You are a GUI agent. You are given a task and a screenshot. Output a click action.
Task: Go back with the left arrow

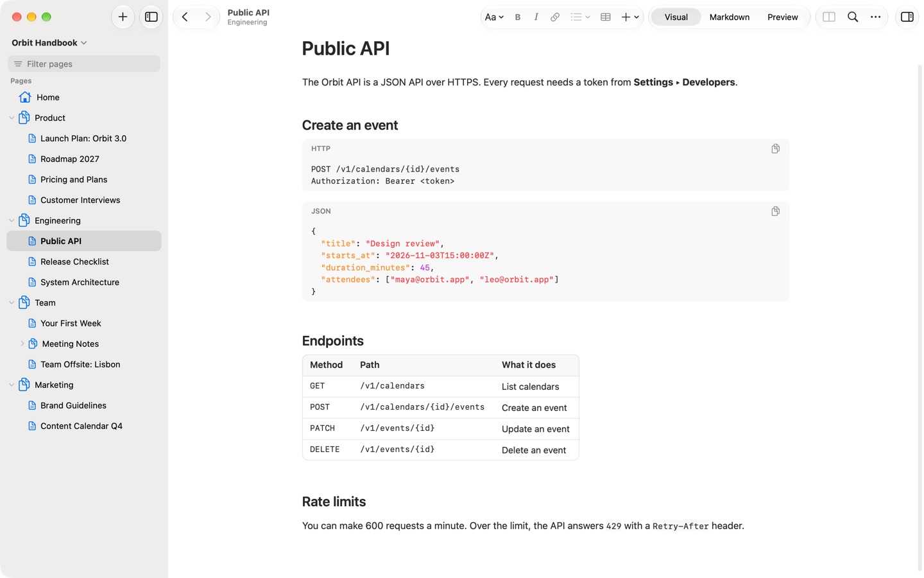[185, 17]
